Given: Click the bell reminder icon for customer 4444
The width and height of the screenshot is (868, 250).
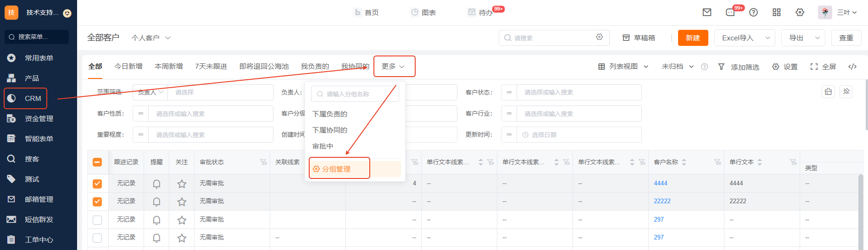Looking at the screenshot, I should point(156,183).
